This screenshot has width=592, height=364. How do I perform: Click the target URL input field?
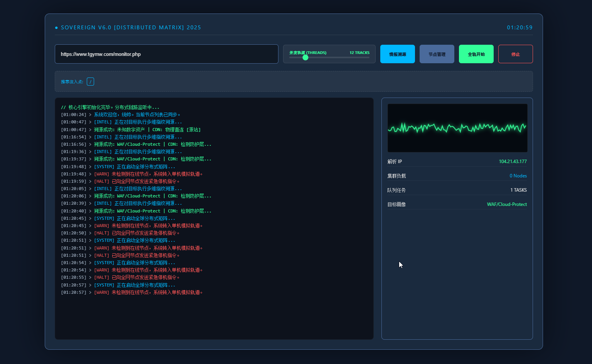(x=166, y=54)
